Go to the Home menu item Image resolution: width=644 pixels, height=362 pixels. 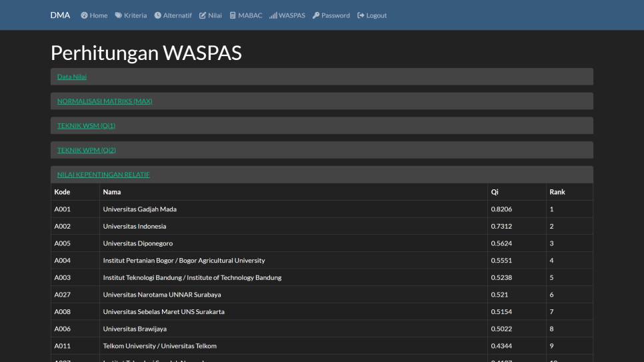pos(94,15)
